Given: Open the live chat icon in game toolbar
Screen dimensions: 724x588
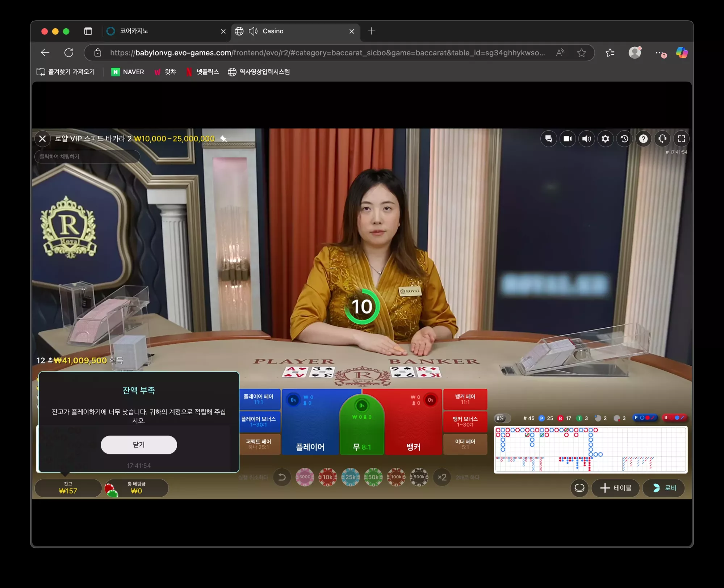Looking at the screenshot, I should coord(549,139).
